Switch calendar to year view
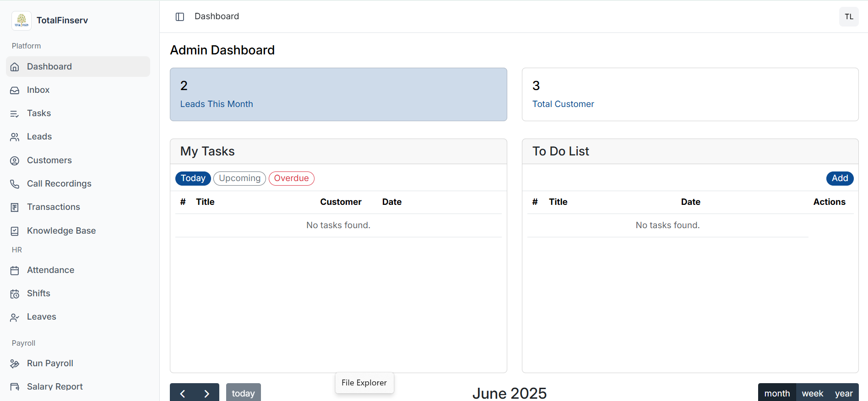Viewport: 868px width, 401px height. (843, 393)
